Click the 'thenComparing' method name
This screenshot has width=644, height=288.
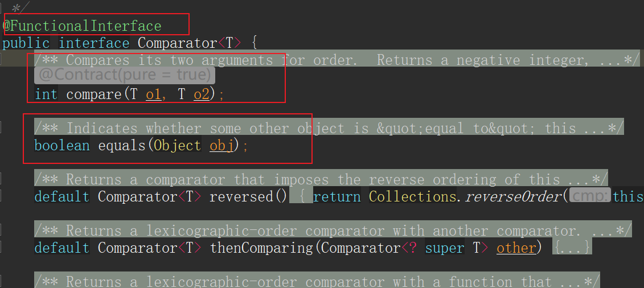(x=261, y=248)
